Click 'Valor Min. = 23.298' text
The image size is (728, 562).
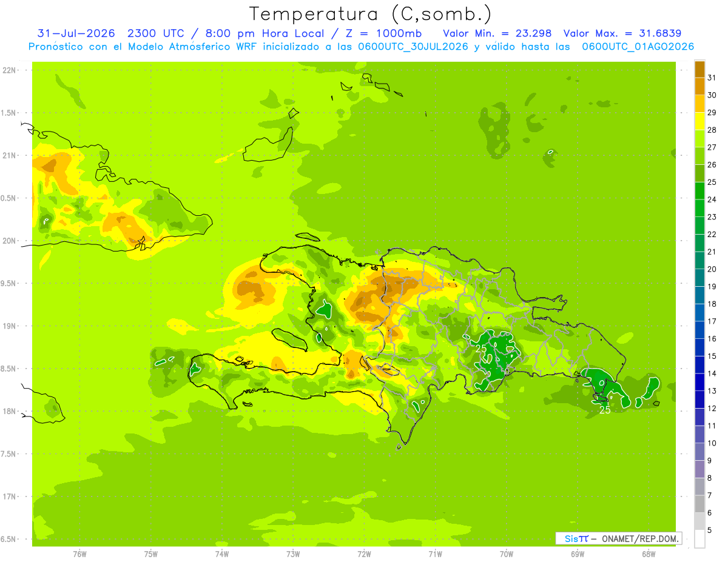(497, 33)
